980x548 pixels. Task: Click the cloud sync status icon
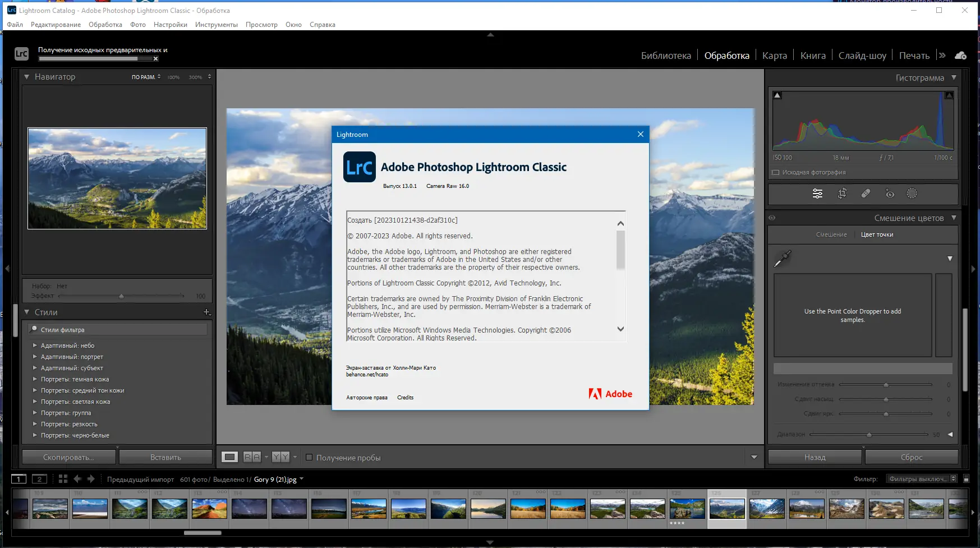(x=961, y=56)
